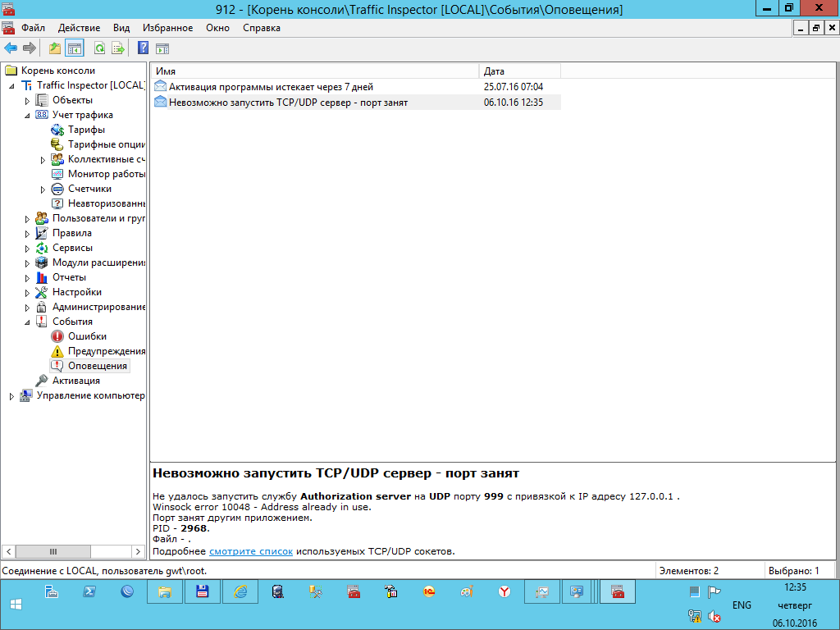Select 'Невозможно запустить TCP/UDP сервер' row

[356, 102]
